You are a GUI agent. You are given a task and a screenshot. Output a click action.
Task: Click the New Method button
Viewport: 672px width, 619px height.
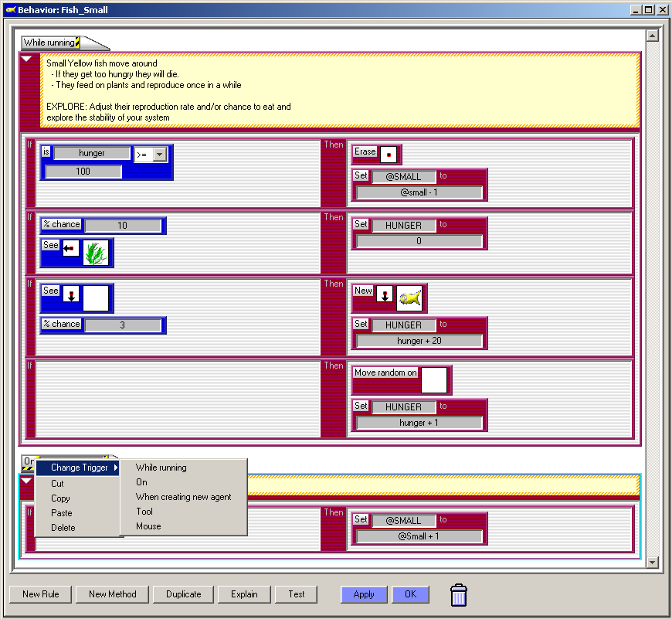coord(112,594)
